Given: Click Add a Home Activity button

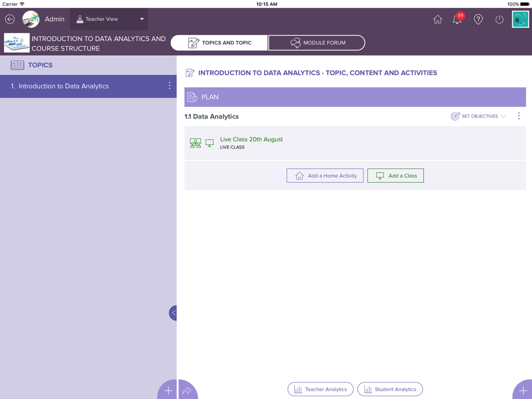Looking at the screenshot, I should [x=325, y=176].
